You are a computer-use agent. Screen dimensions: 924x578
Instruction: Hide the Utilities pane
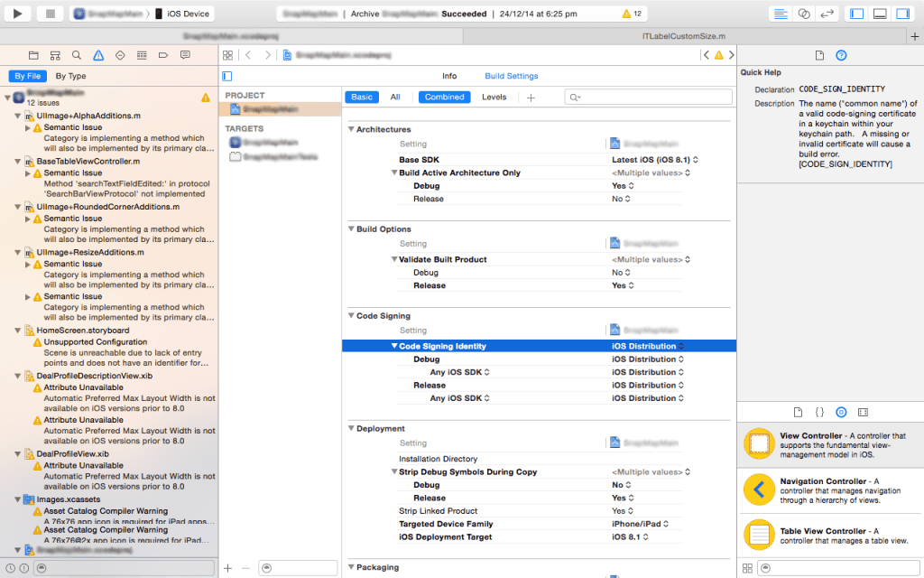click(x=902, y=14)
